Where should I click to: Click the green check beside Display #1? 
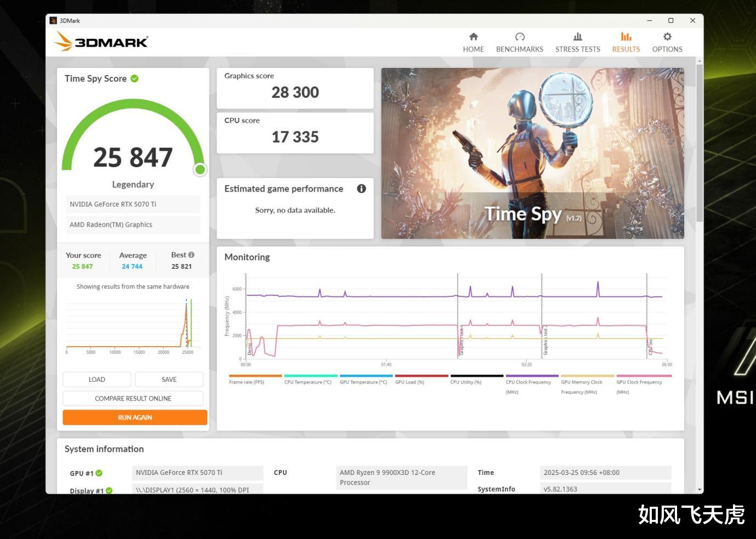click(x=109, y=490)
